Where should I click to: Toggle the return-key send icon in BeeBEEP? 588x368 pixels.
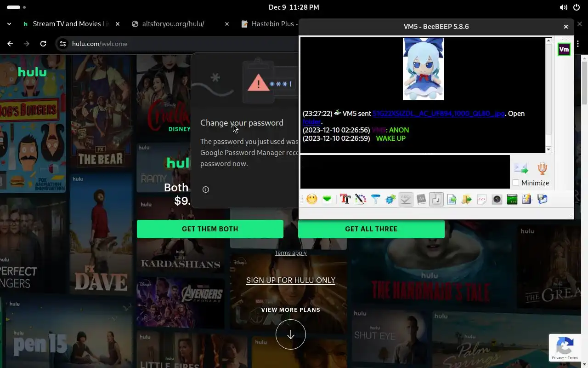point(436,199)
